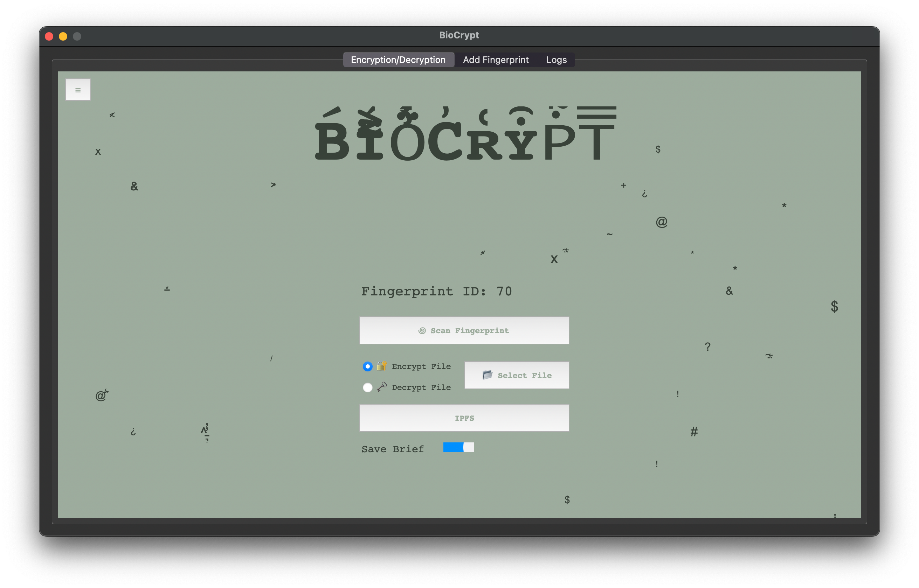Select the Decrypt File radio button
The height and width of the screenshot is (588, 919).
367,387
